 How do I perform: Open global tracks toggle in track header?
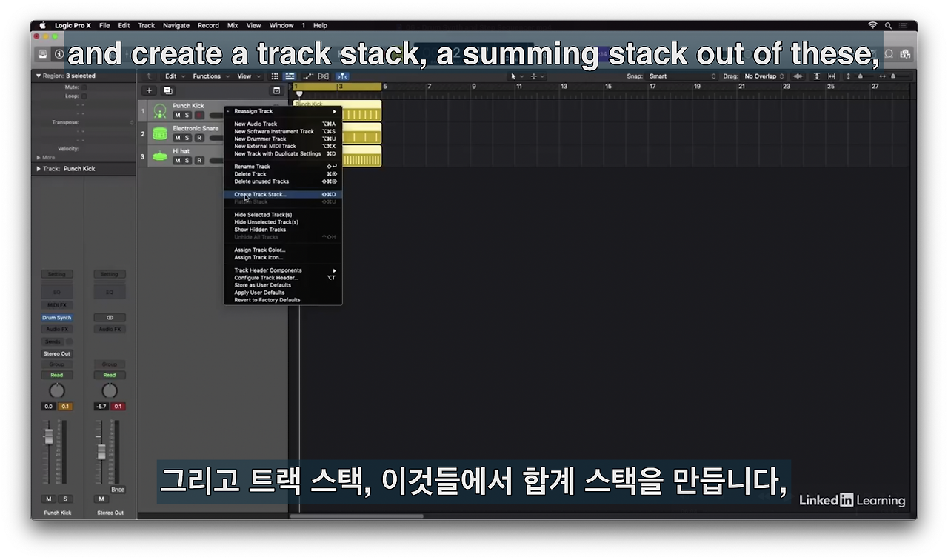tap(277, 90)
